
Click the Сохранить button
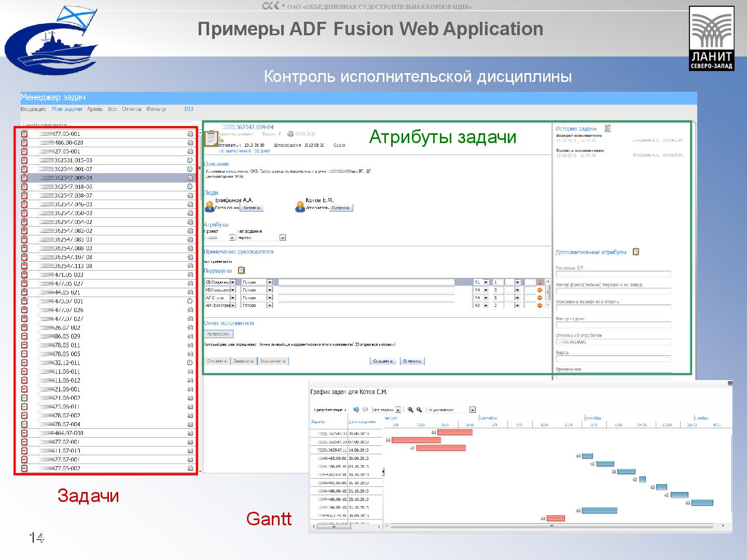point(382,361)
